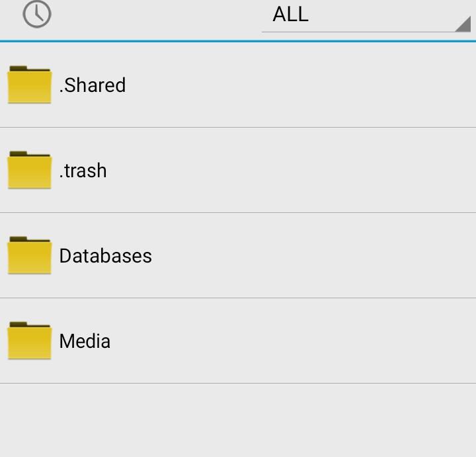Click the Databases folder icon
Viewport: 476px width, 457px height.
click(x=30, y=255)
